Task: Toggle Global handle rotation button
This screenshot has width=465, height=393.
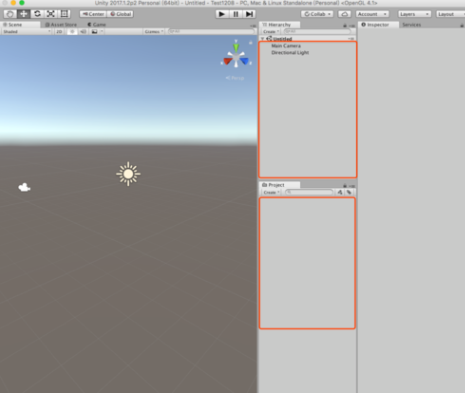Action: click(x=120, y=14)
